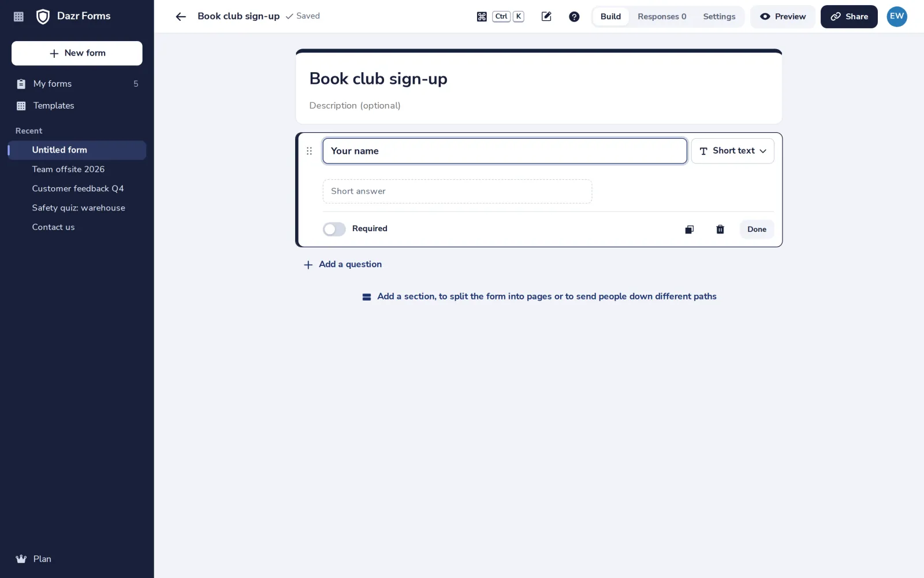Click the Share button
The image size is (924, 578).
(849, 17)
